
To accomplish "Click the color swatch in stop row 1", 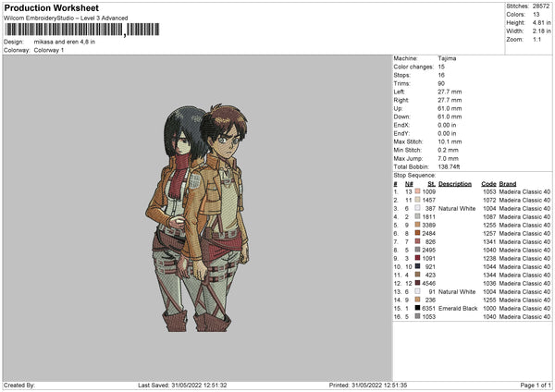I will [418, 191].
